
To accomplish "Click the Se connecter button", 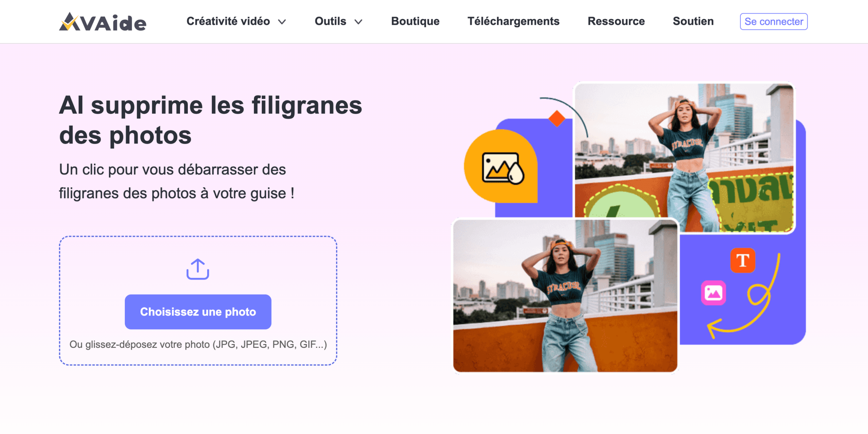I will click(x=773, y=22).
